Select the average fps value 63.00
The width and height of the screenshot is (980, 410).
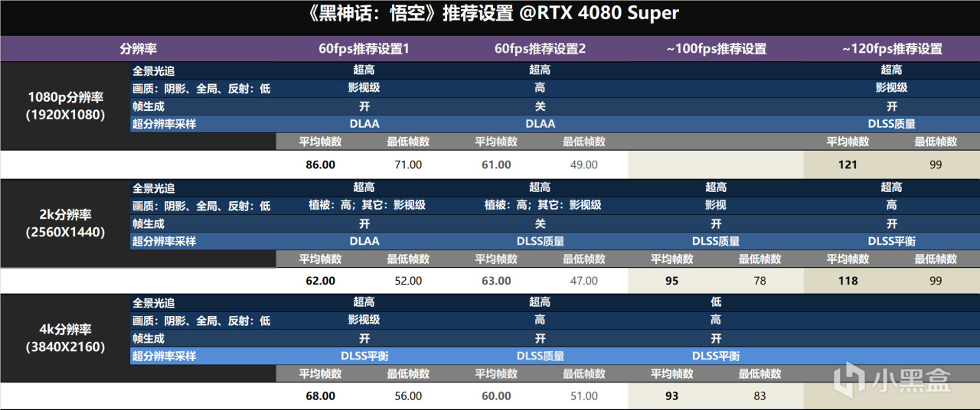pos(496,281)
